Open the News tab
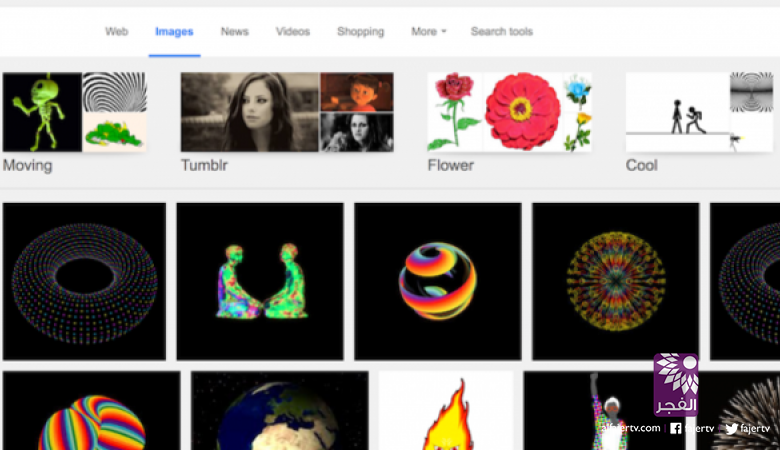This screenshot has height=450, width=780. 234,32
